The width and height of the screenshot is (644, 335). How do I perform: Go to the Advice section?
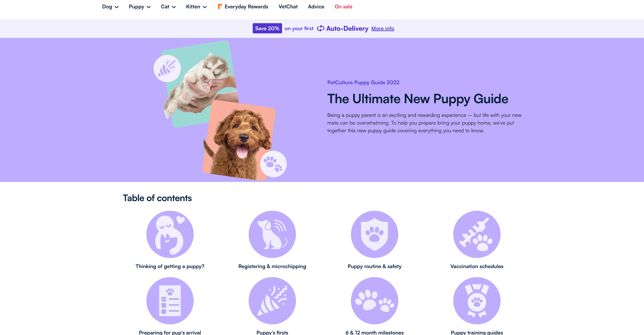[316, 7]
